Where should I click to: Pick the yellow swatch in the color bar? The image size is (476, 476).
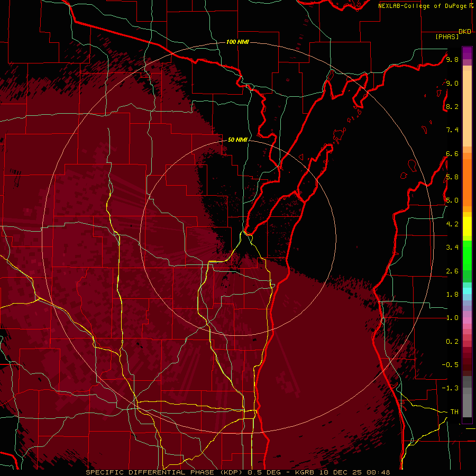tap(467, 226)
